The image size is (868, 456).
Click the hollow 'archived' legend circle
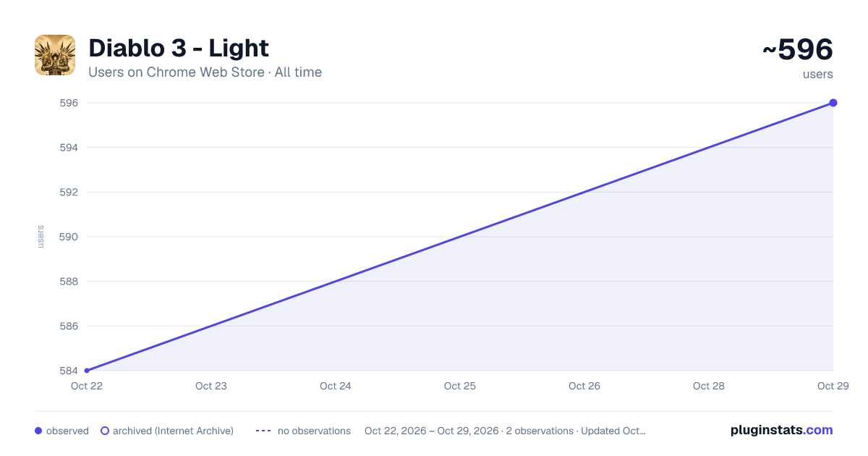coord(105,431)
